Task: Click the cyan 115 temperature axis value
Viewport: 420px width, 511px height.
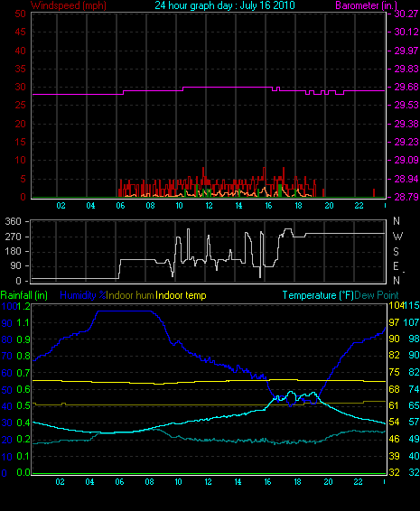Action: pyautogui.click(x=412, y=306)
